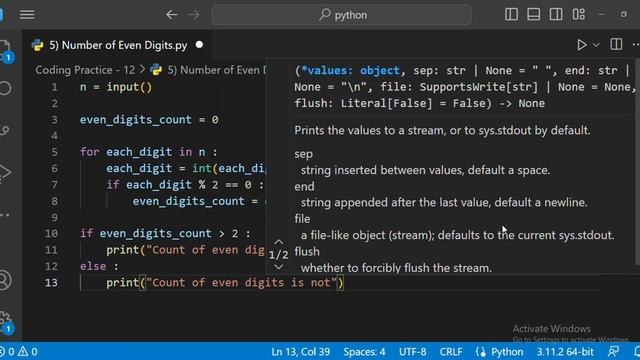The width and height of the screenshot is (640, 360).
Task: Change encoding via 'UTF-8' status item
Action: pyautogui.click(x=412, y=351)
